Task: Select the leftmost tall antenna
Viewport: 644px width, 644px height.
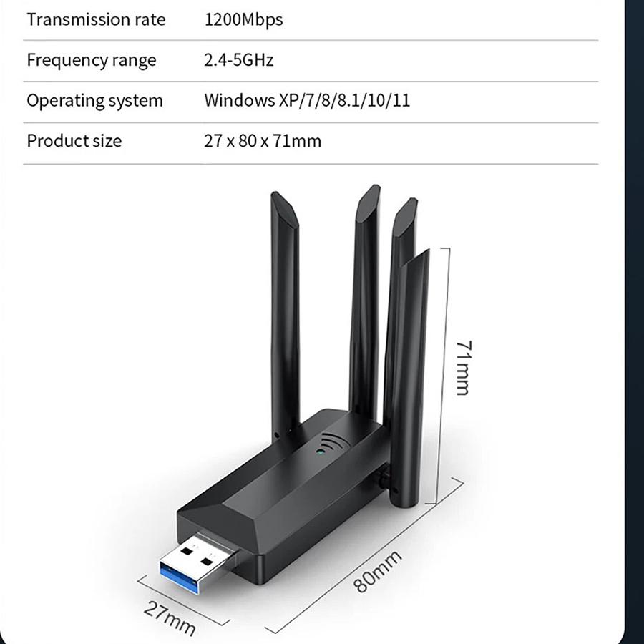Action: coord(284,316)
